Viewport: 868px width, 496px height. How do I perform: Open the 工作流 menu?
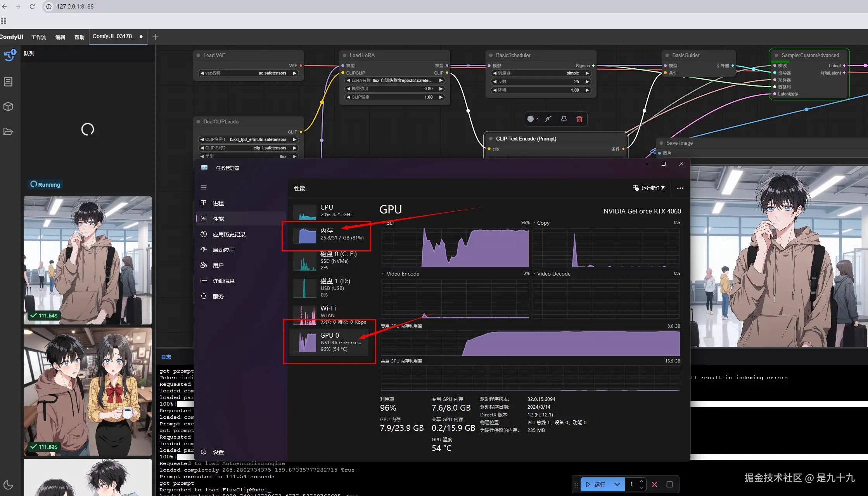pyautogui.click(x=38, y=37)
